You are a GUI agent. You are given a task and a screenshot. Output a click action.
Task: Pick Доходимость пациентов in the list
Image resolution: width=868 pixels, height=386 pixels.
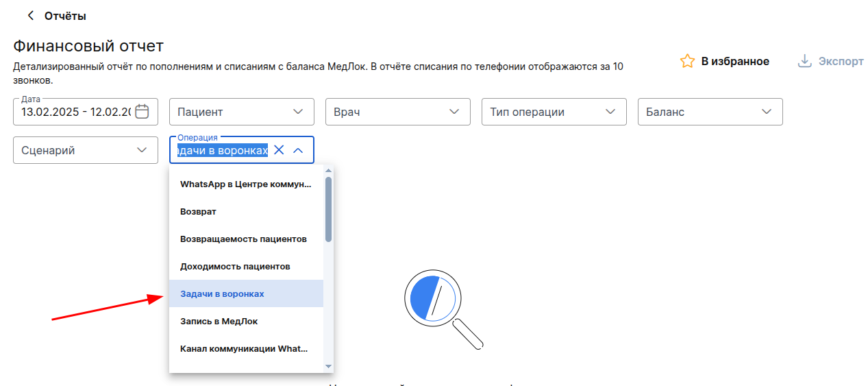tap(235, 266)
